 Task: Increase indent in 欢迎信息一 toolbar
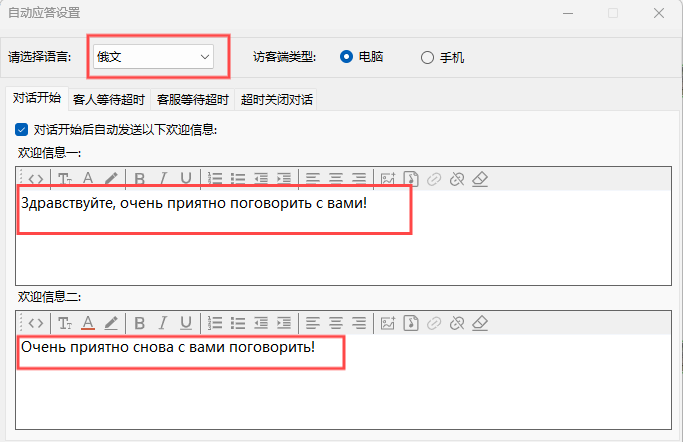[284, 179]
